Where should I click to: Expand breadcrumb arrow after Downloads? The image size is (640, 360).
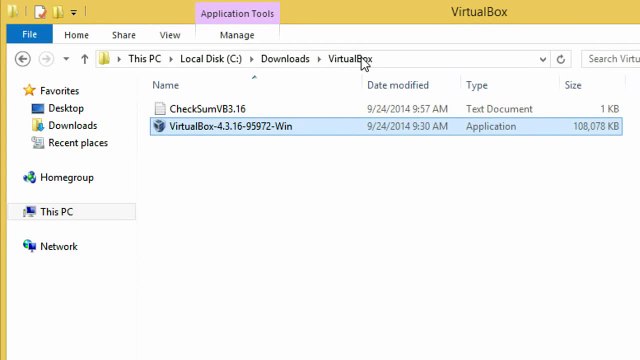click(319, 59)
